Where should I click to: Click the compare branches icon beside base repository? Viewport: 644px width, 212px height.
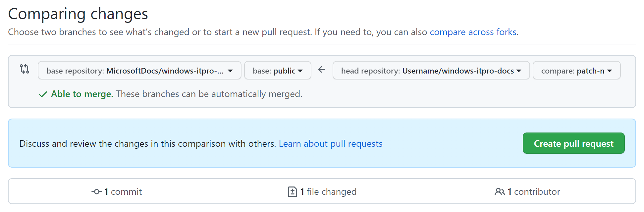pos(25,69)
